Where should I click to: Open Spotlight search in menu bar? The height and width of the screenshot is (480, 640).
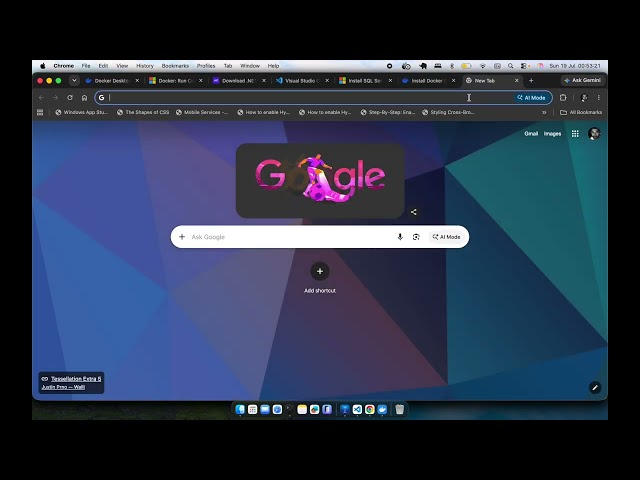click(x=511, y=66)
